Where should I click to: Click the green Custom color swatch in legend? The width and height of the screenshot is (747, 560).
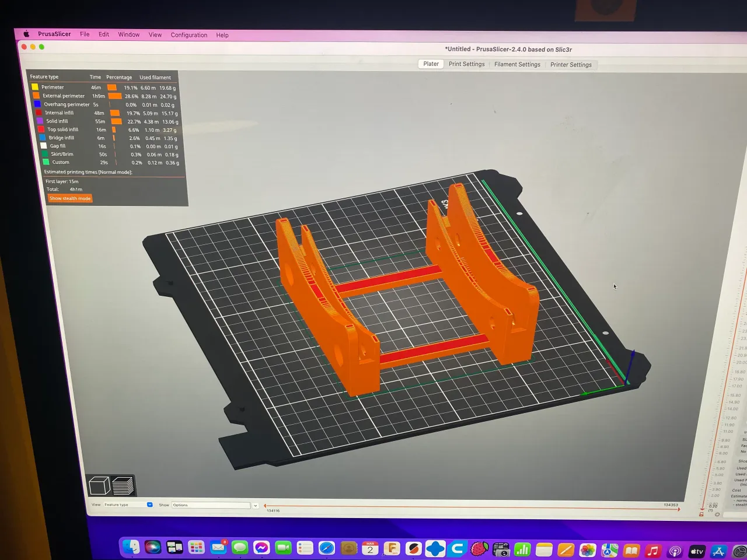(46, 162)
